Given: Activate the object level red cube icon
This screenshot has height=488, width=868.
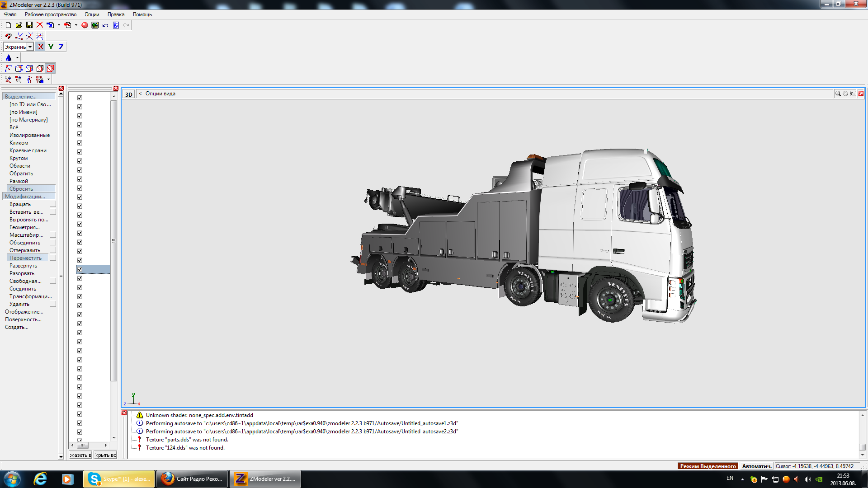Looking at the screenshot, I should (51, 69).
